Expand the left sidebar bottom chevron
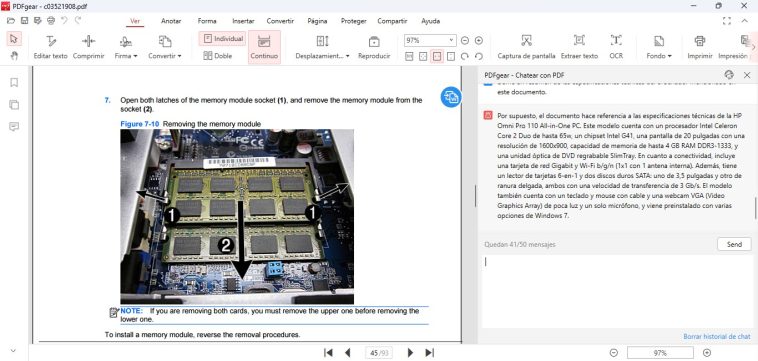The image size is (758, 361). 13,351
